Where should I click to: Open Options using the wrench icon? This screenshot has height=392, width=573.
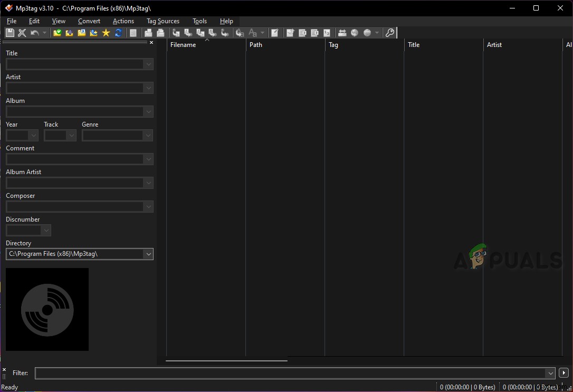[x=390, y=33]
